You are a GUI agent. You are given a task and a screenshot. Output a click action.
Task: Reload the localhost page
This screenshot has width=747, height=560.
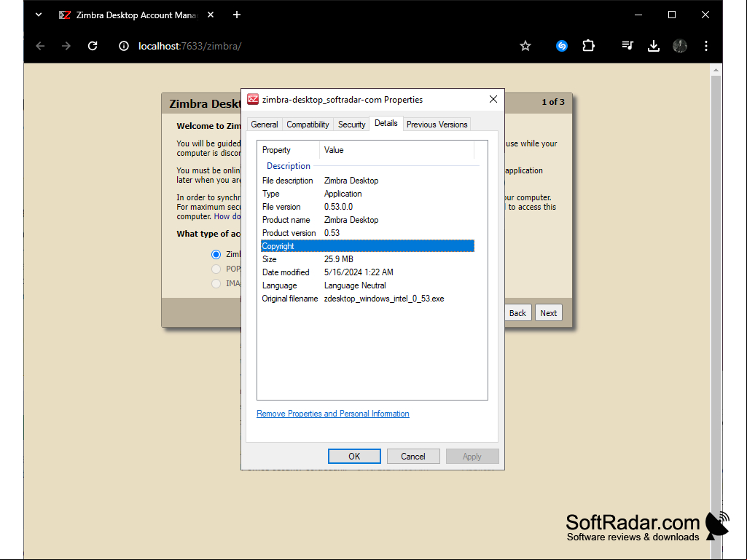point(93,46)
